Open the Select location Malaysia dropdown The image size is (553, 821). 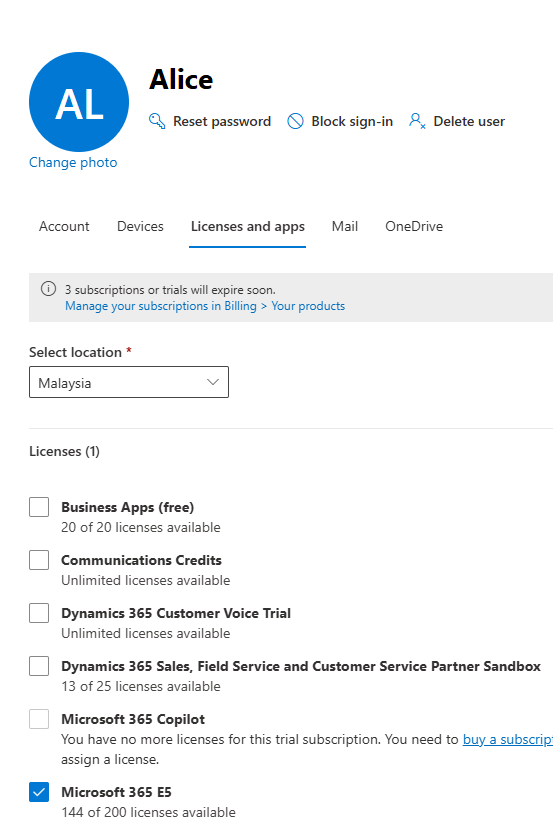coord(129,382)
